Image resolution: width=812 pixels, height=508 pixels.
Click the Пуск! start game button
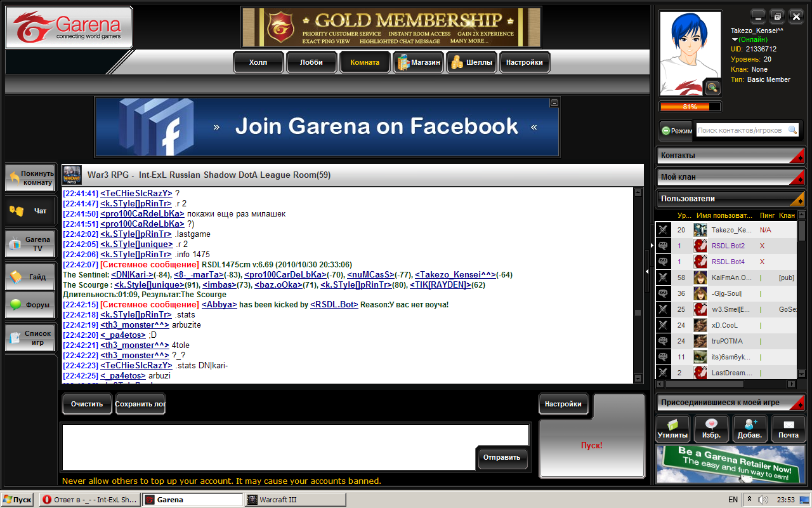[591, 446]
